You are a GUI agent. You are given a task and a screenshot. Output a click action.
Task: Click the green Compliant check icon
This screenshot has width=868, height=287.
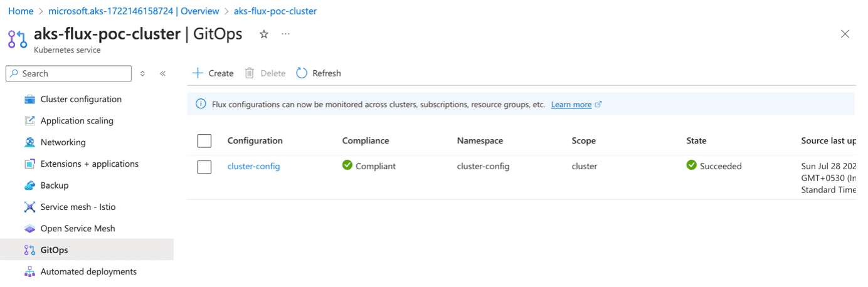click(347, 165)
